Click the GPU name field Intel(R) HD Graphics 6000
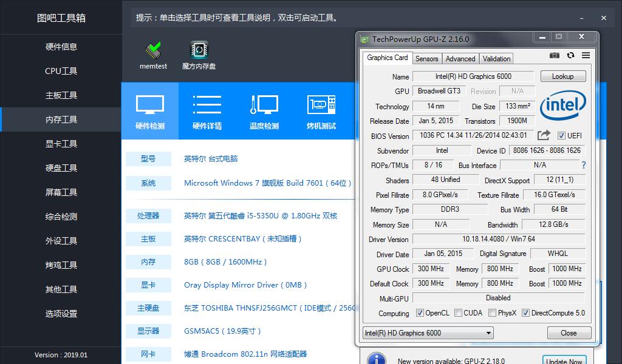622x364 pixels. click(x=473, y=76)
